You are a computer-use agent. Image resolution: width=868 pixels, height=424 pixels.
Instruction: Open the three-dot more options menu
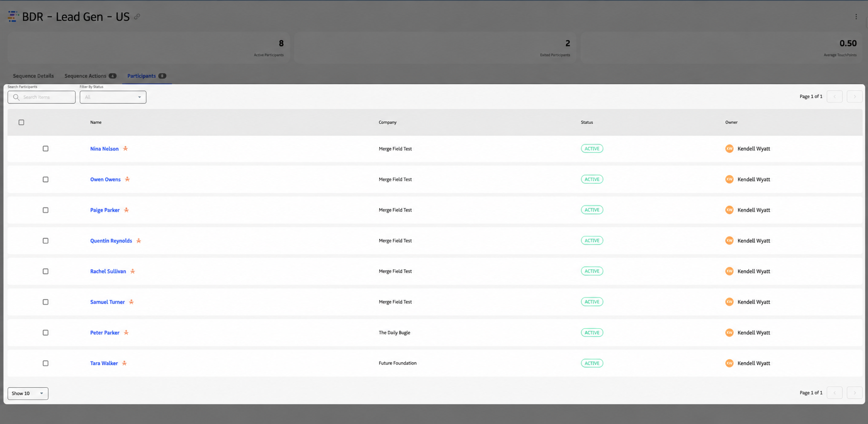856,16
